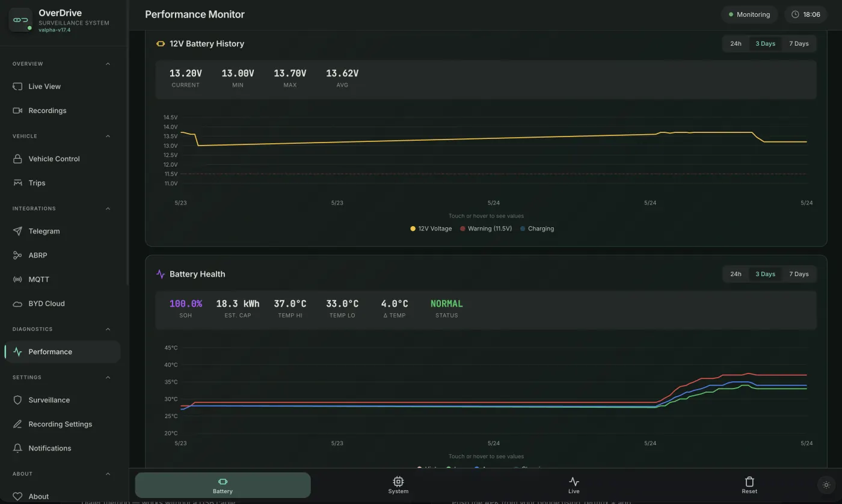842x504 pixels.
Task: Click the battery icon beside 12V Battery History
Action: coord(161,44)
